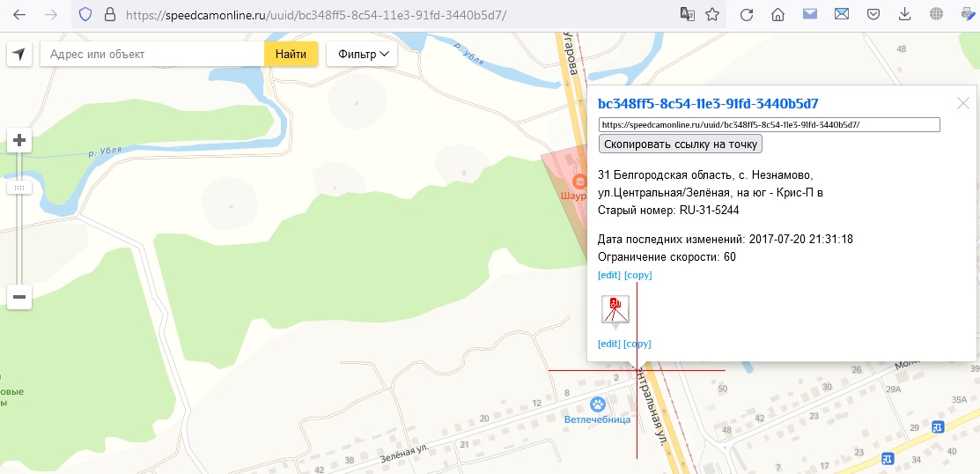This screenshot has width=980, height=474.
Task: Click the geolocation arrow button on map
Action: [x=19, y=55]
